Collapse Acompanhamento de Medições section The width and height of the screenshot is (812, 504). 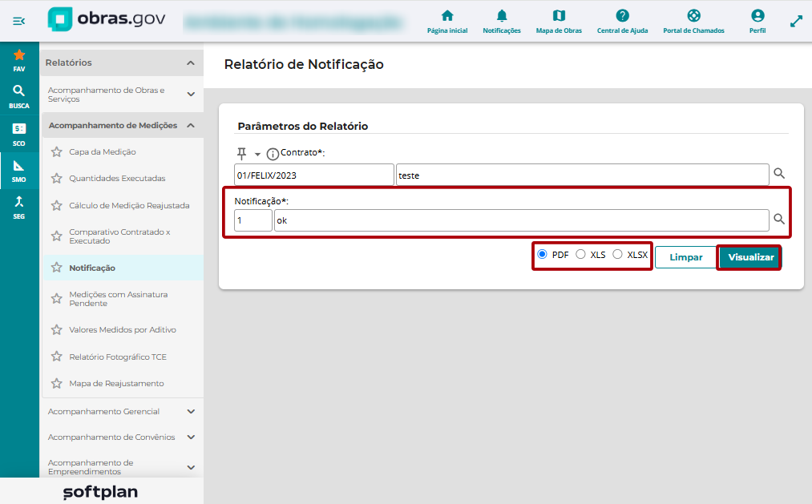(x=191, y=125)
